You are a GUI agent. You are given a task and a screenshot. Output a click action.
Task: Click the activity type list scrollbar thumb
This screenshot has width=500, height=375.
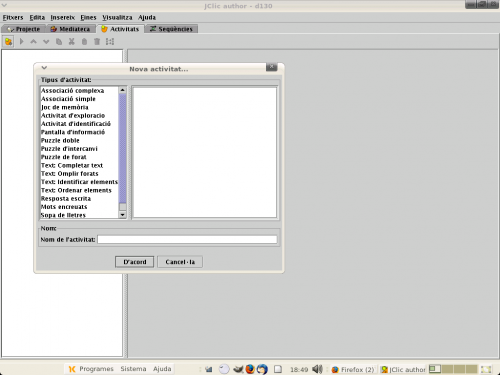(x=122, y=148)
